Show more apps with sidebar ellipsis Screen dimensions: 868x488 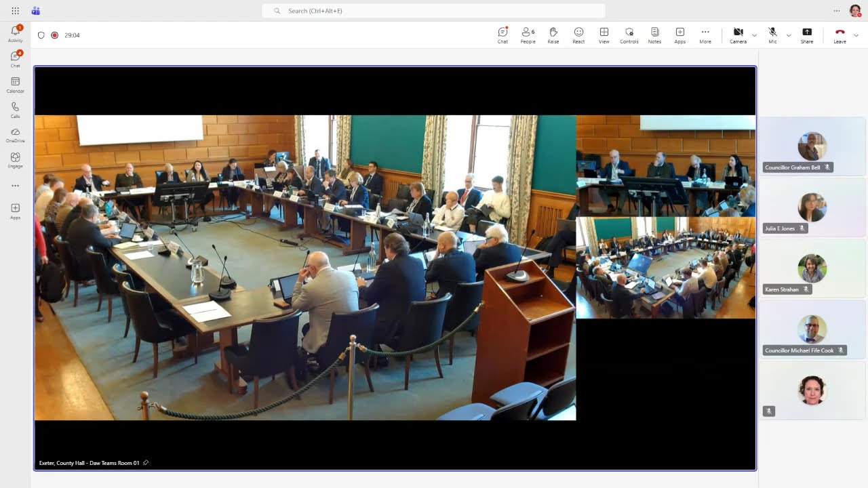[15, 186]
